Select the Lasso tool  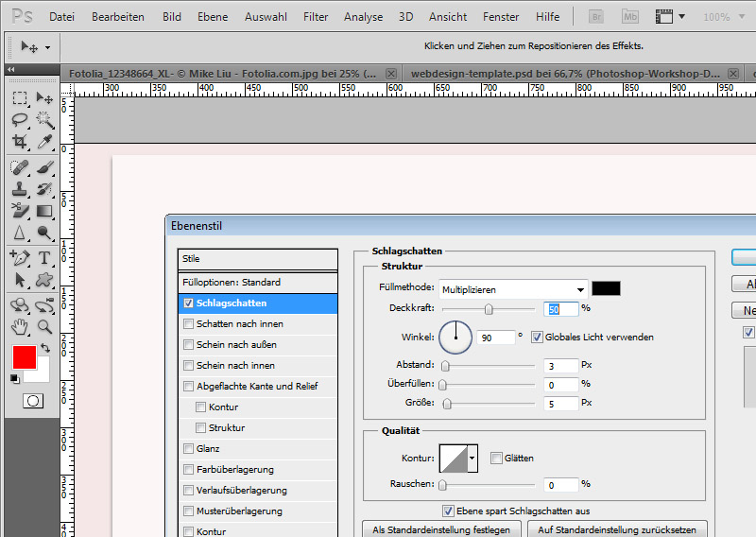(20, 120)
